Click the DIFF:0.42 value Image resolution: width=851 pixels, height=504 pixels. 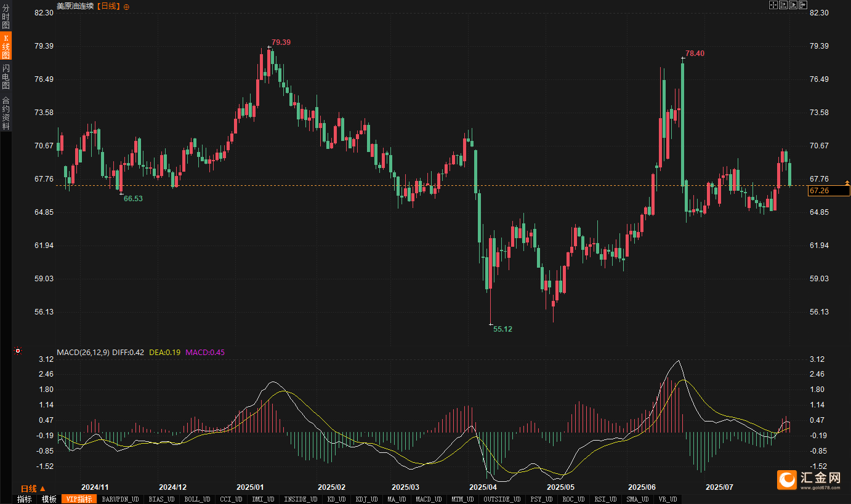[x=128, y=353]
